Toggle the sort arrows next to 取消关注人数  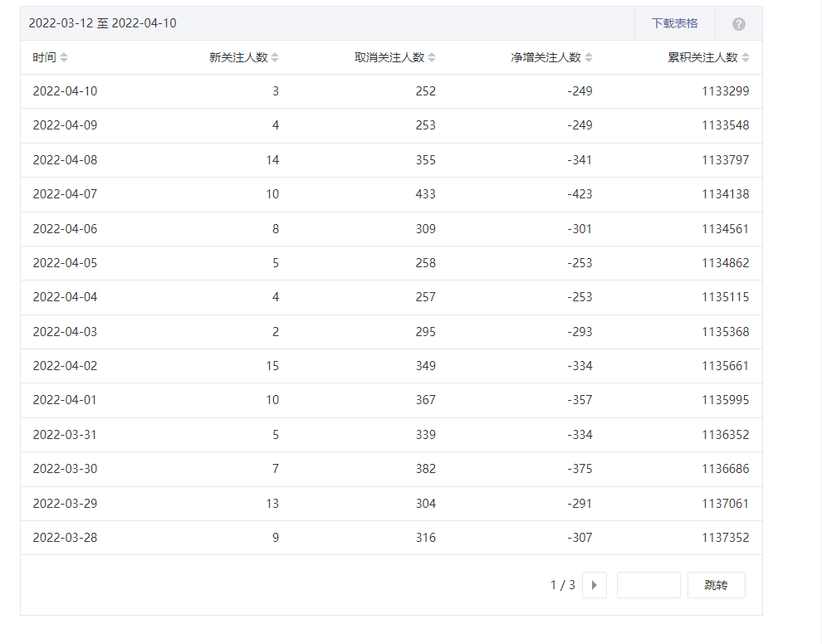click(432, 58)
